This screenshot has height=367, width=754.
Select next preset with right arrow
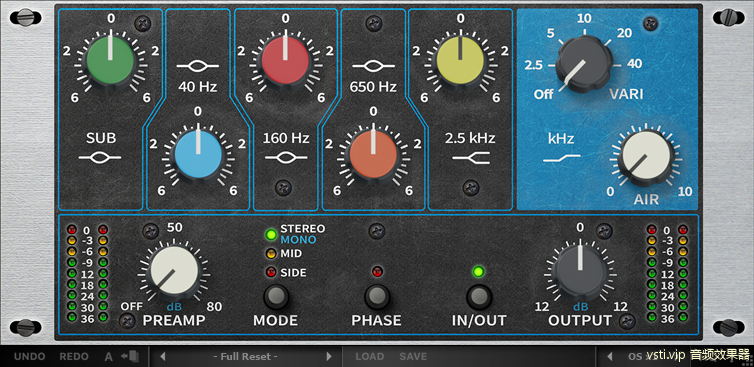329,357
